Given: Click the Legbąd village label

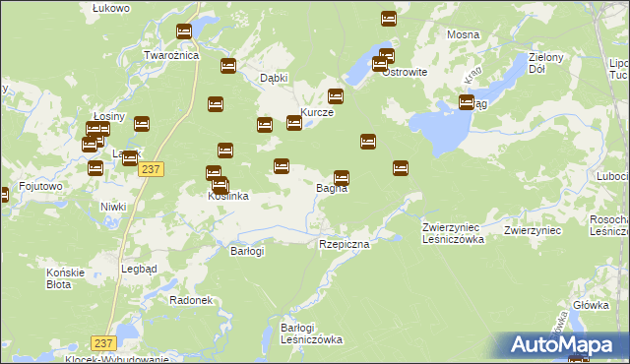Looking at the screenshot, I should point(139,269).
